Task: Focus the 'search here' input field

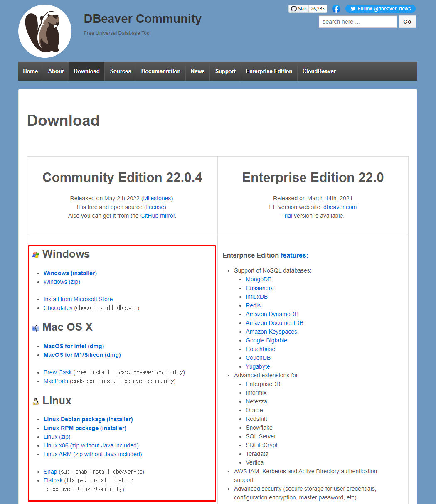Action: point(358,22)
